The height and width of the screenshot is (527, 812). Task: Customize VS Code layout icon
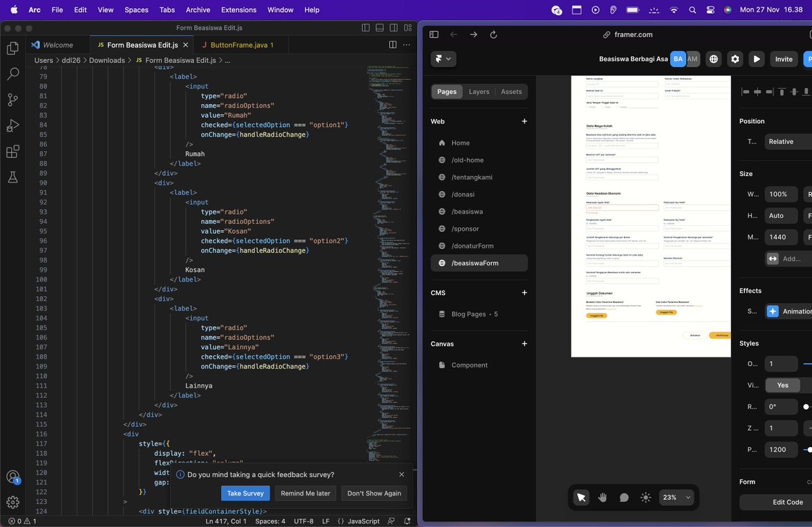[x=407, y=28]
